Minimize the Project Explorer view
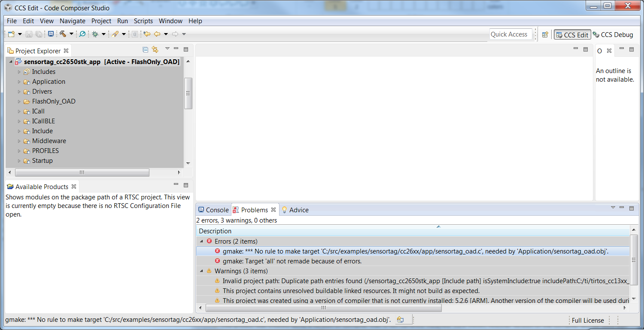The image size is (644, 330). click(176, 49)
